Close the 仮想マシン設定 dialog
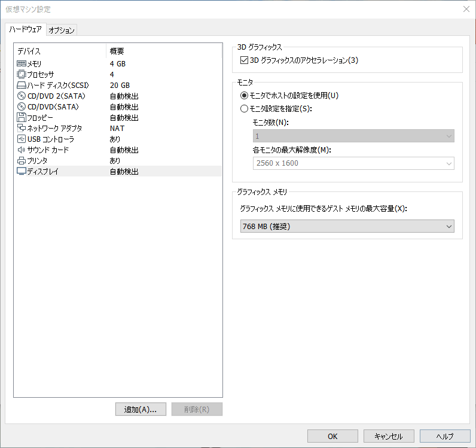The image size is (476, 448). [466, 9]
